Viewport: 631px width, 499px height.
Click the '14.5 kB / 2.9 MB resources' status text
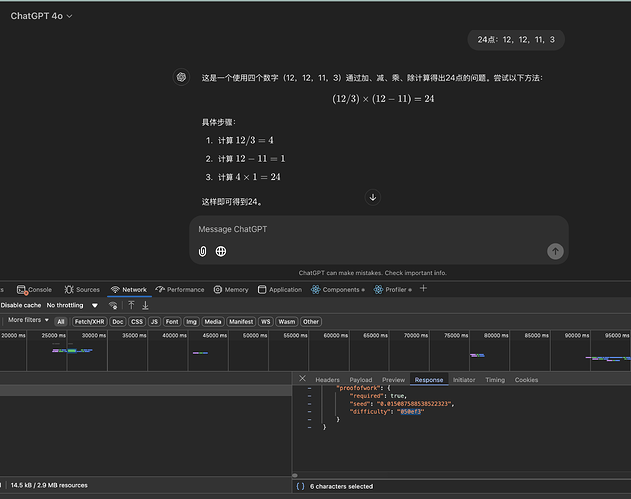[49, 485]
